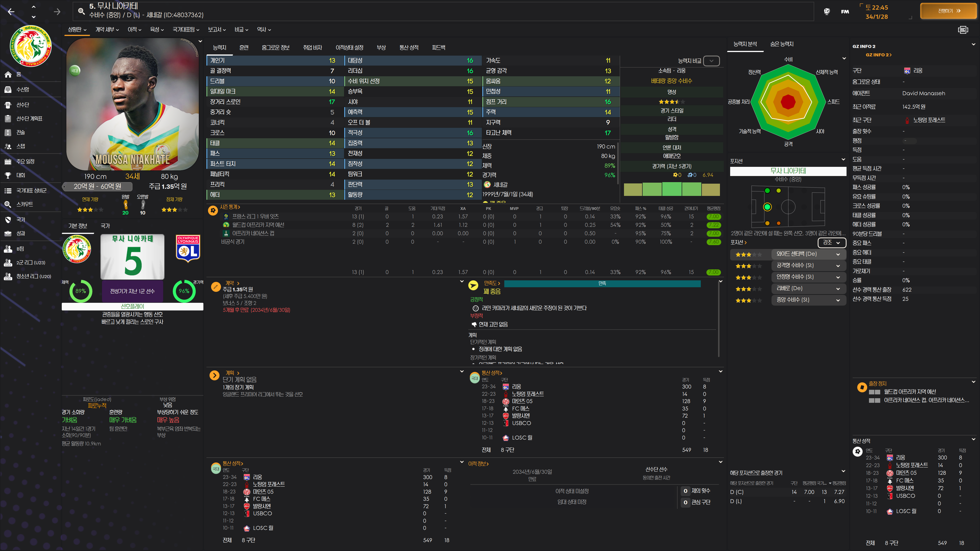Open the 전술 tactics sidebar icon

coord(8,132)
